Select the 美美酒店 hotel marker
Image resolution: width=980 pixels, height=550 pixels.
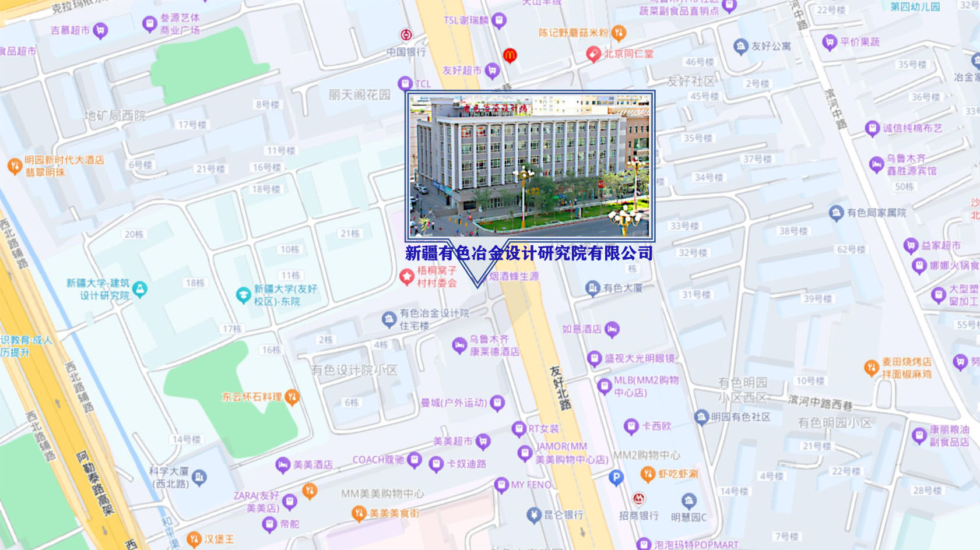pyautogui.click(x=284, y=465)
